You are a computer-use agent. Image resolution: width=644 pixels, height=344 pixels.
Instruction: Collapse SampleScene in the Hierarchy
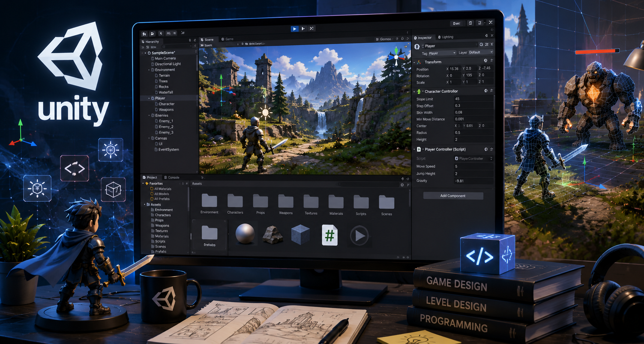coord(146,53)
